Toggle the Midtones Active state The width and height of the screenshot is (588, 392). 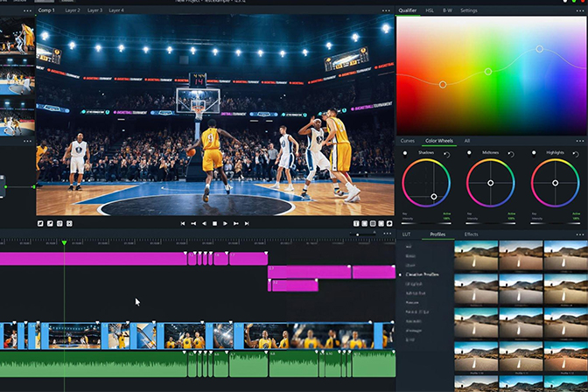(x=512, y=213)
